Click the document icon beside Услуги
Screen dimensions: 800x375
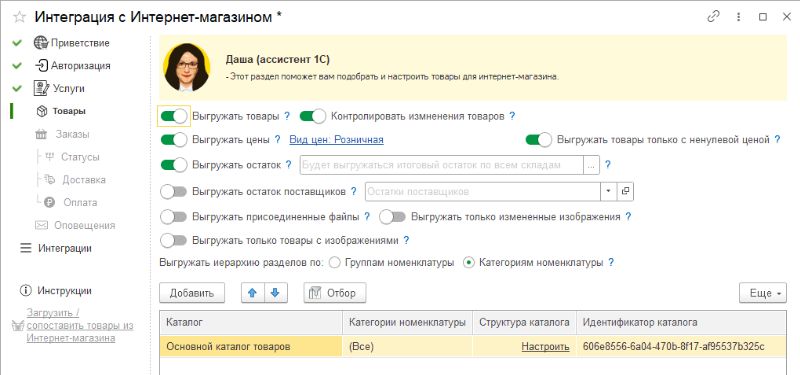[x=41, y=88]
